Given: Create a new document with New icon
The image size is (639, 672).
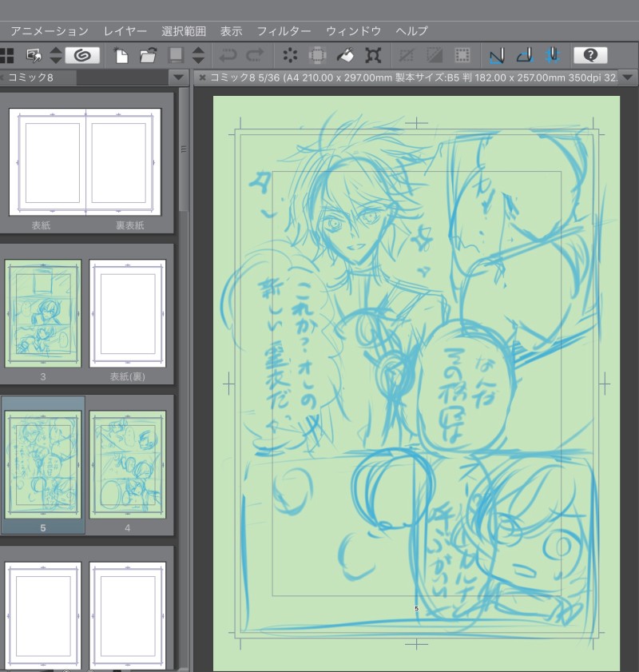Looking at the screenshot, I should pyautogui.click(x=121, y=55).
